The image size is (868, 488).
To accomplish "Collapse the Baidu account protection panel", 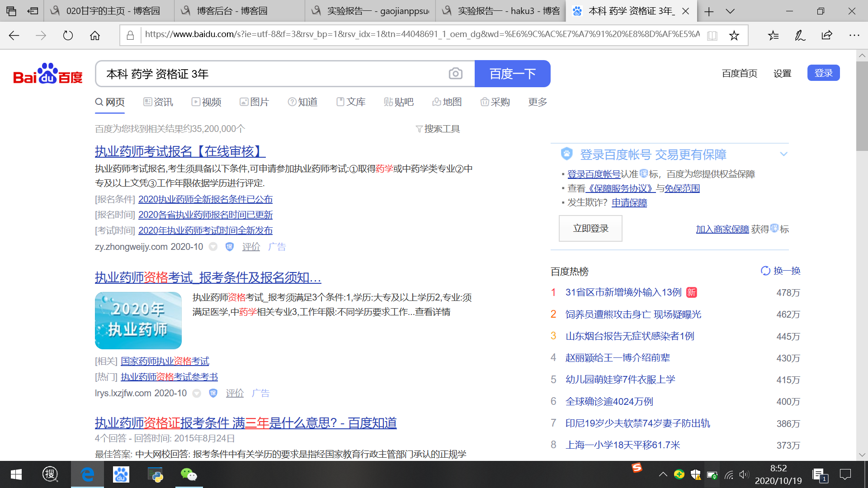I will [x=783, y=154].
